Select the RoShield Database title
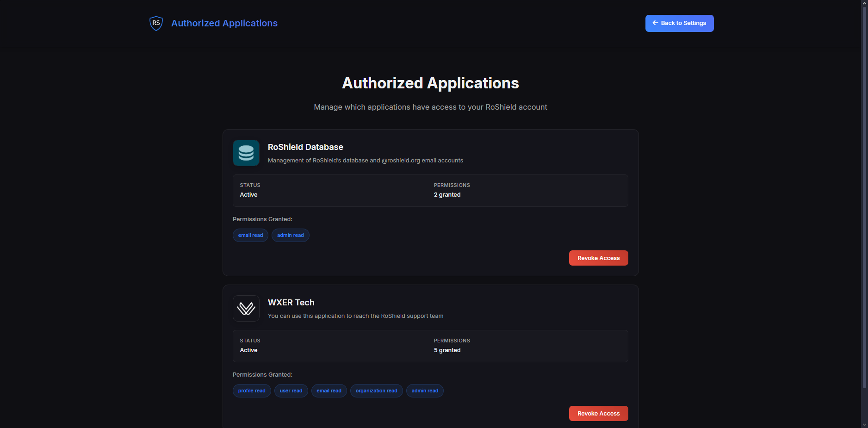Image resolution: width=868 pixels, height=428 pixels. (x=305, y=147)
